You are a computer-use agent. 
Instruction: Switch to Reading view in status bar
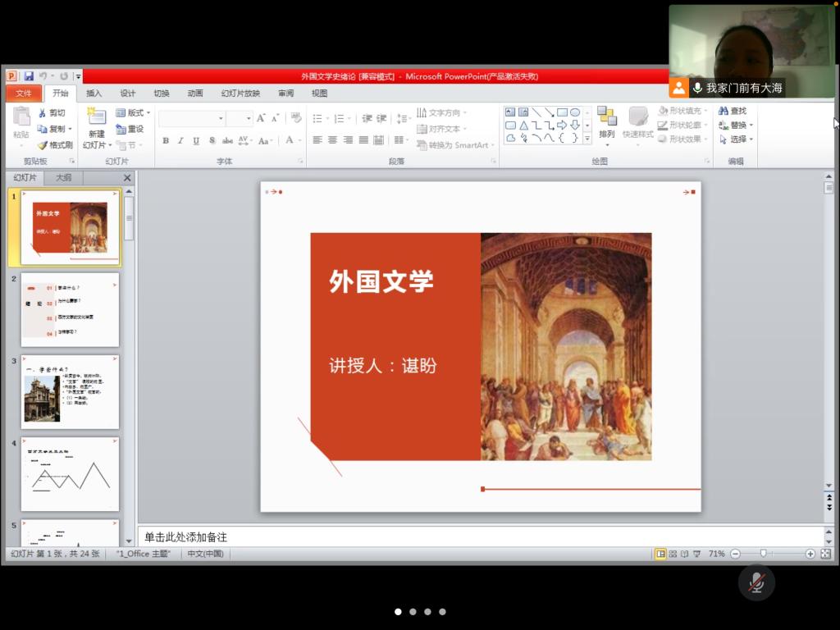pyautogui.click(x=685, y=554)
